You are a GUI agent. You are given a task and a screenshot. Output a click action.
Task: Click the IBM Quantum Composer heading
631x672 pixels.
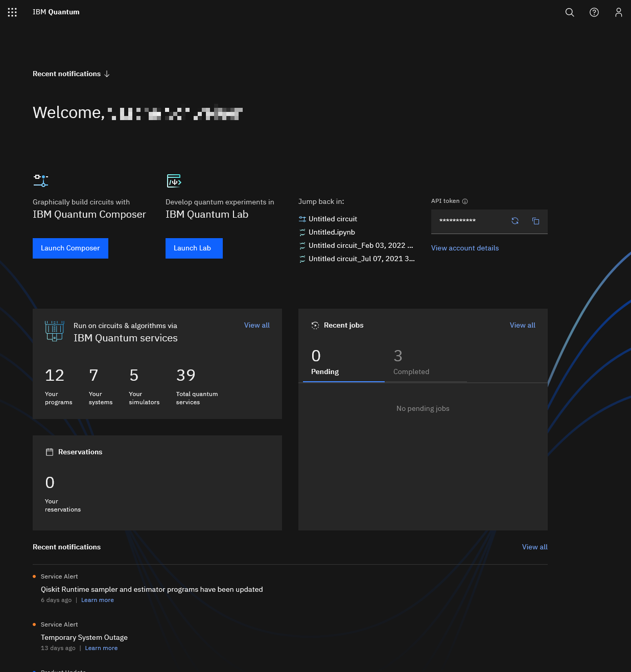(89, 215)
